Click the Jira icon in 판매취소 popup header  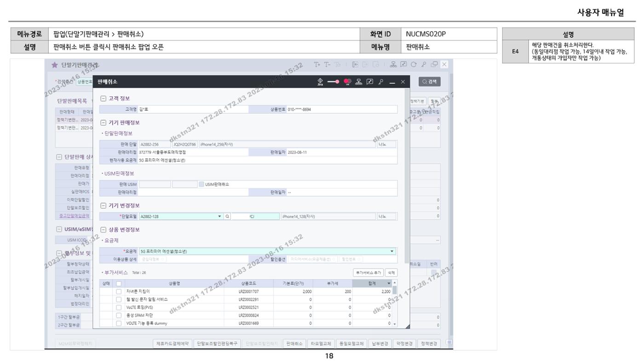click(x=320, y=82)
